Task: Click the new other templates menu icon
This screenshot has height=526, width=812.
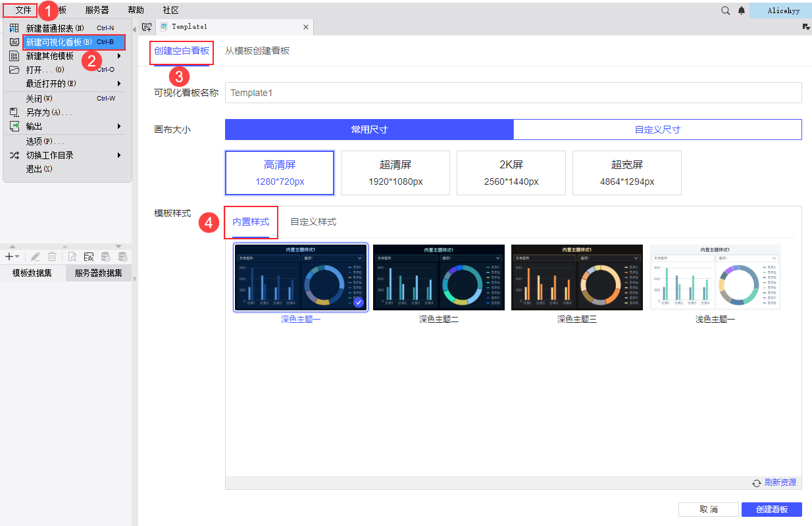Action: (x=14, y=56)
